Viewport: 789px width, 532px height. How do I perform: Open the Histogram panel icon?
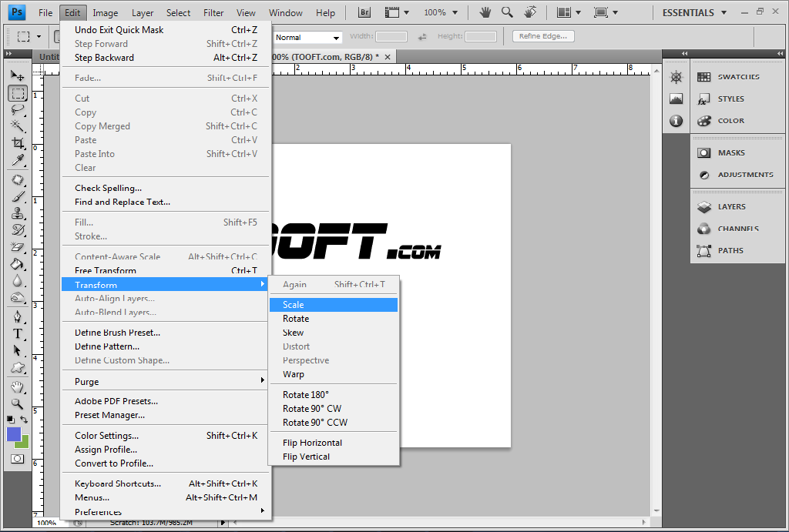pos(677,99)
